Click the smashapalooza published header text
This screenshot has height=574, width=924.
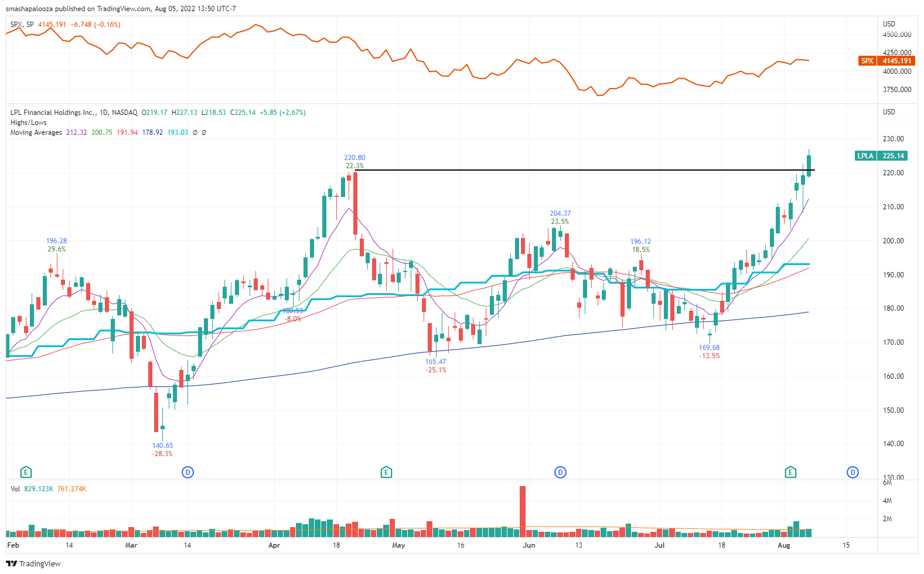121,9
